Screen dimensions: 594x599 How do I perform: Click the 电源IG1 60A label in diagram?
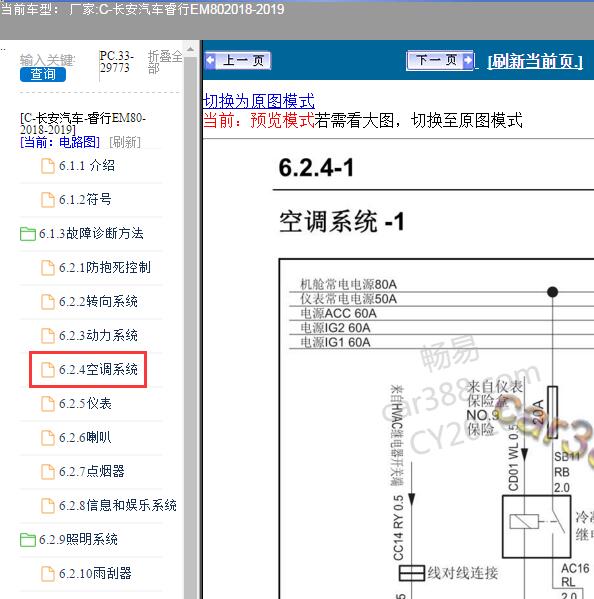[335, 342]
